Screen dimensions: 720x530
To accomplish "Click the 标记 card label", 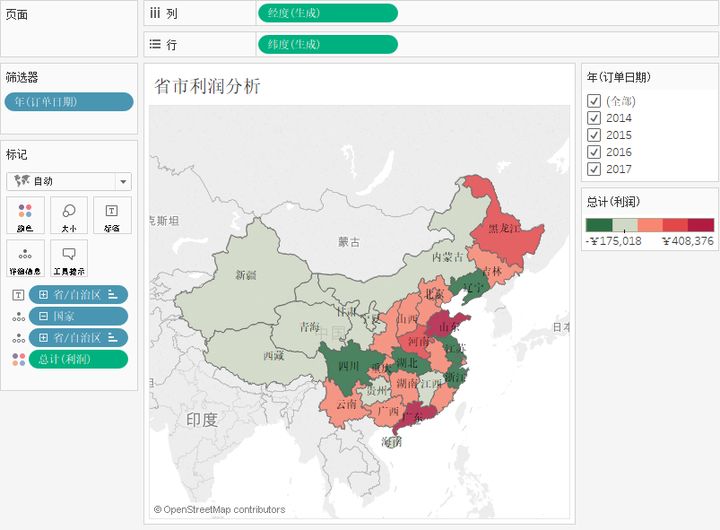I will (17, 154).
